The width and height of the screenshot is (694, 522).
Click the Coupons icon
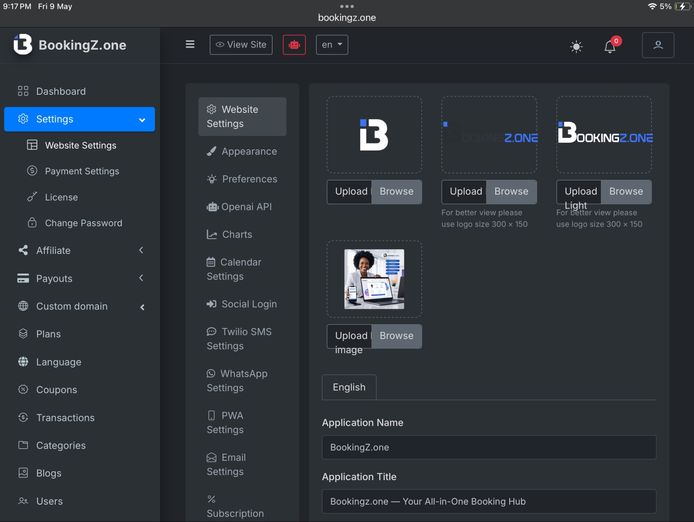click(23, 390)
